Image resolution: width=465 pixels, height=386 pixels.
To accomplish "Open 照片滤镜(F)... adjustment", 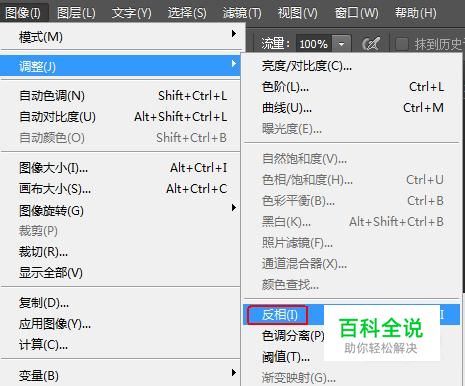I will [351, 243].
